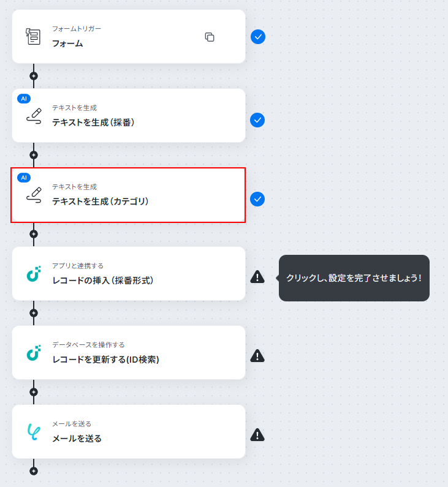Insert a step after テキストを生成(カテゴリ)
448x487 pixels.
click(34, 234)
